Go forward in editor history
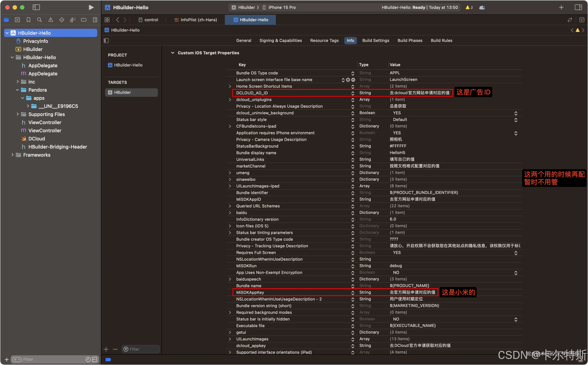Viewport: 588px width, 365px height. (125, 20)
